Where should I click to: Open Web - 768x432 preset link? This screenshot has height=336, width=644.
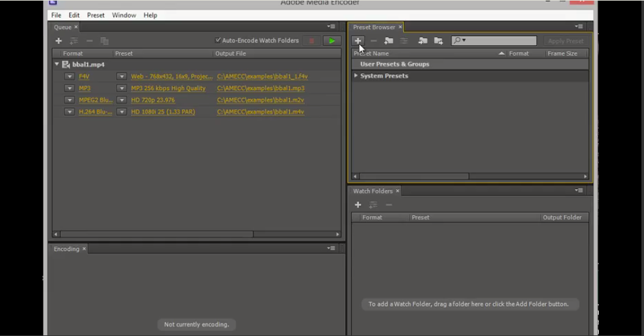click(171, 76)
